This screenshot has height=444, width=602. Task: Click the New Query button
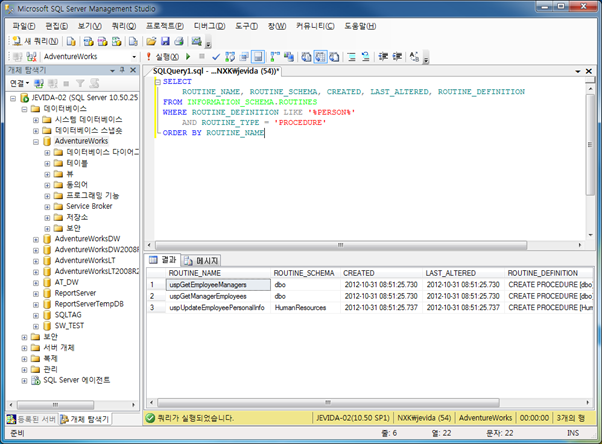35,41
